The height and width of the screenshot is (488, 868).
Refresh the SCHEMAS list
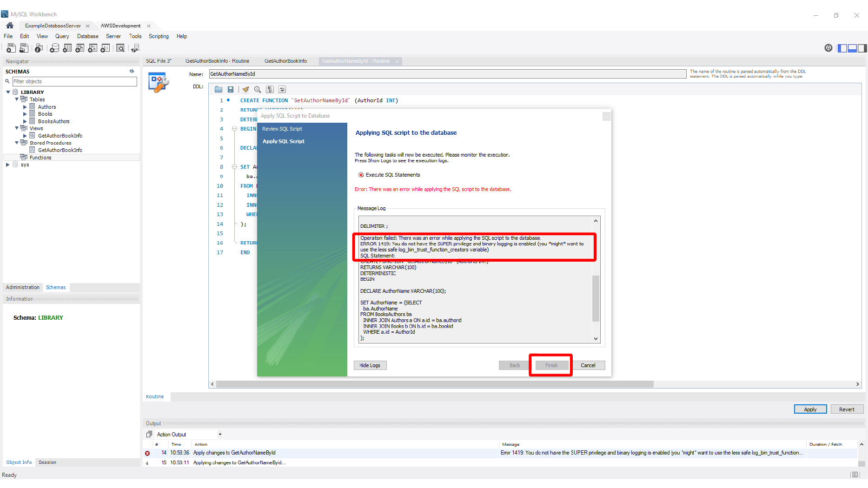[x=132, y=71]
